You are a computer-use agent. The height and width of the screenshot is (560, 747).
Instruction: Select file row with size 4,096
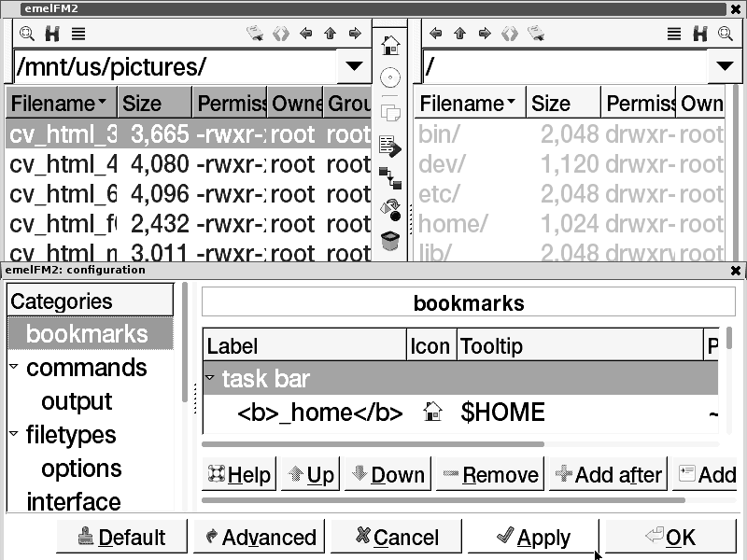tap(189, 194)
